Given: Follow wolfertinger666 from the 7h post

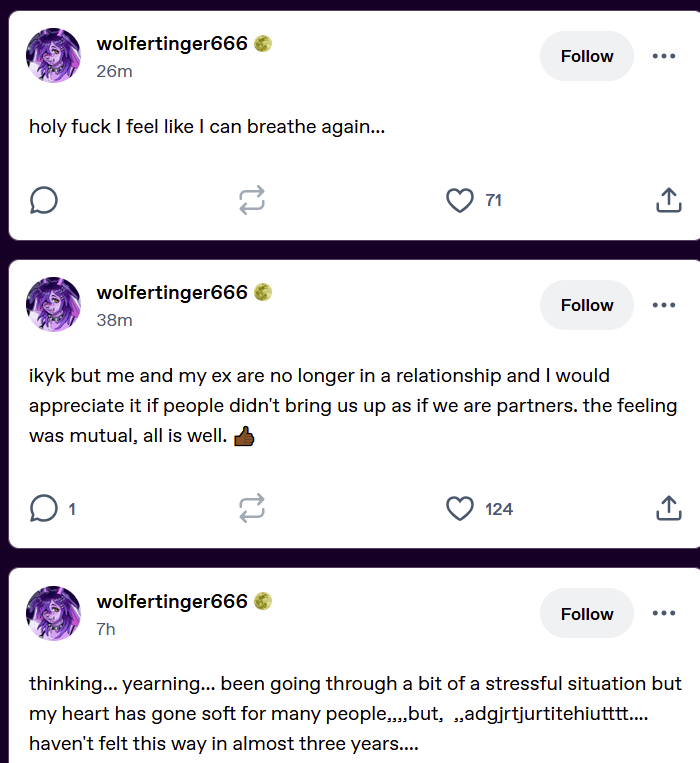Looking at the screenshot, I should pos(587,614).
